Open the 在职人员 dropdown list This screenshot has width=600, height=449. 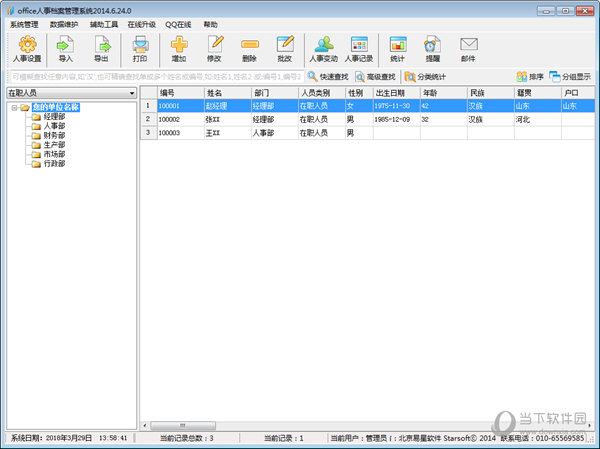tap(131, 93)
